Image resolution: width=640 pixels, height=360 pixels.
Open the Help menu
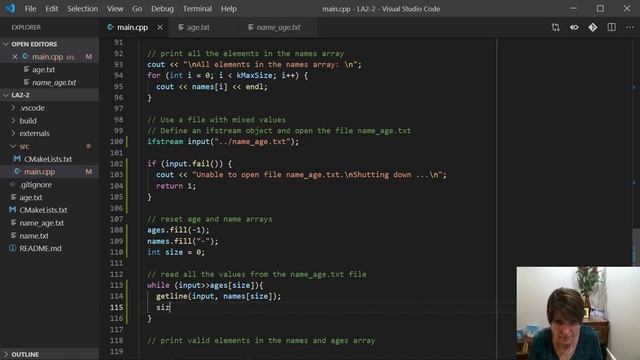click(x=229, y=9)
